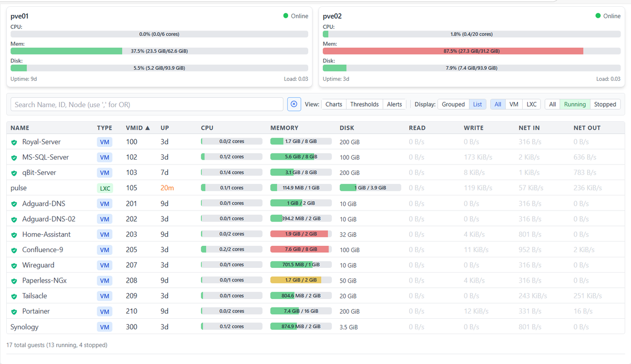The image size is (631, 364).
Task: Click the Portainer guest name
Action: tap(36, 311)
